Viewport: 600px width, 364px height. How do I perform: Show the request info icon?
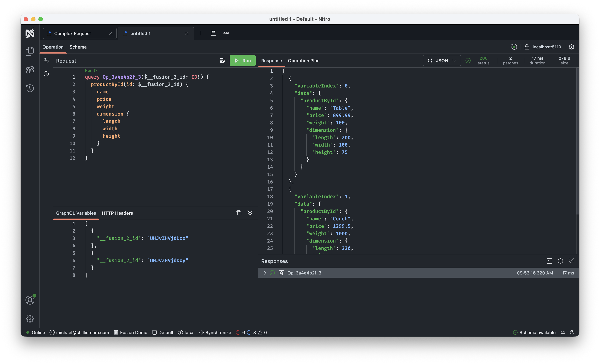click(46, 74)
